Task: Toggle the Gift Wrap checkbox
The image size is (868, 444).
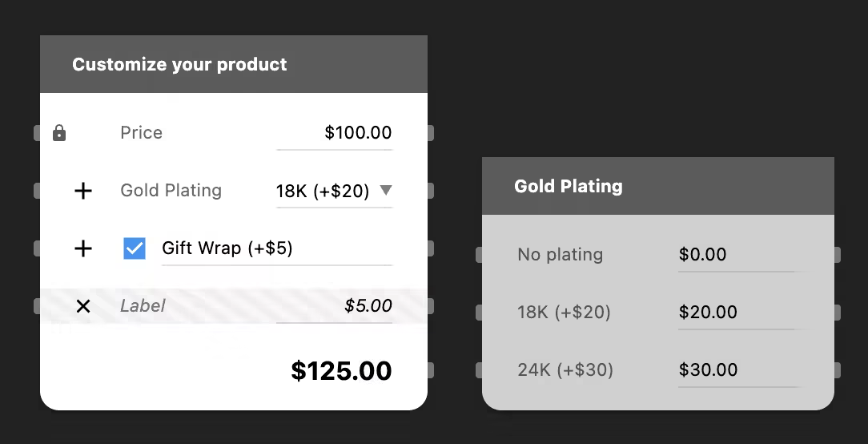Action: click(x=135, y=248)
